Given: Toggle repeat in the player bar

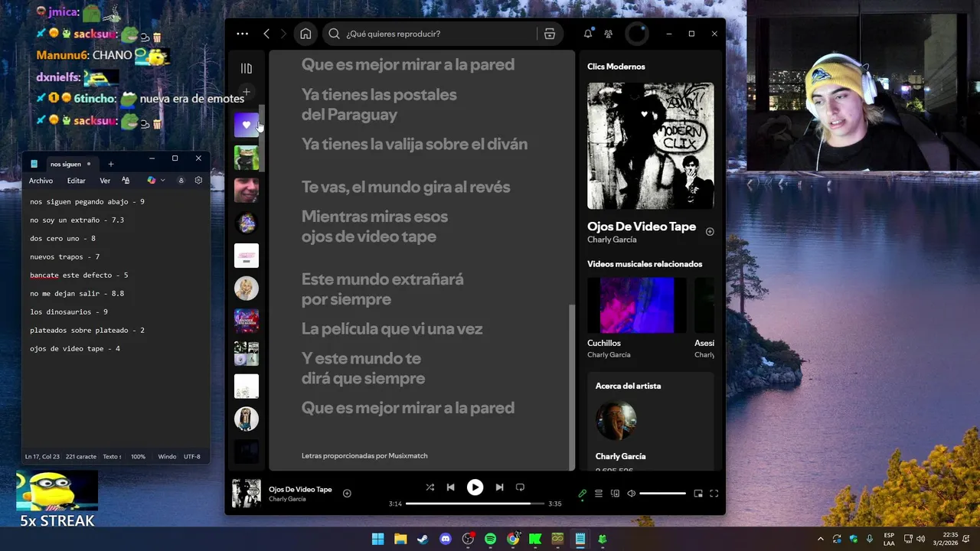Looking at the screenshot, I should [520, 487].
